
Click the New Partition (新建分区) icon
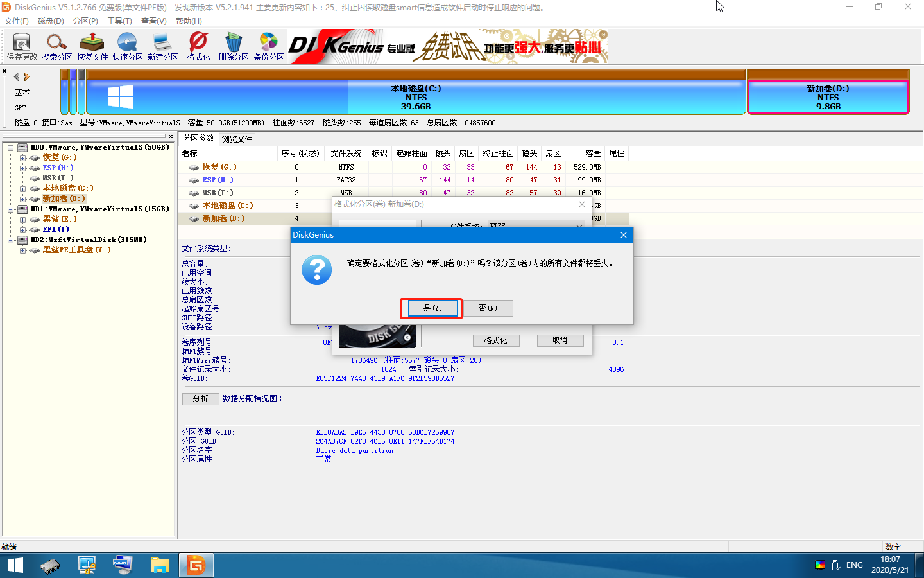tap(163, 46)
